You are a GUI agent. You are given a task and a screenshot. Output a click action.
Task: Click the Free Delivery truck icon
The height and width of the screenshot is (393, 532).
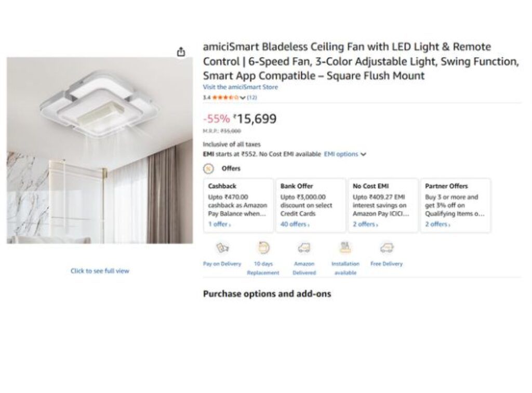tap(387, 248)
